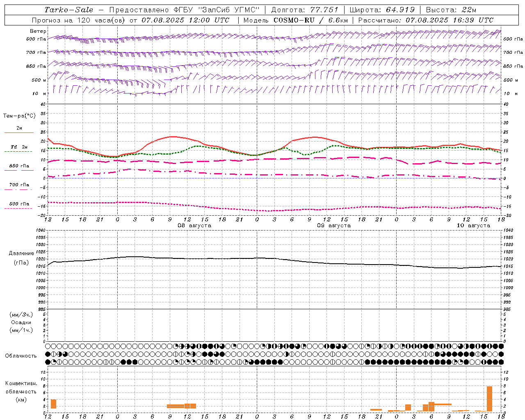525x420 pixels.
Task: Click the 'Предоставлено ФГБУ "ЗапСиб УГМС"' provider text
Action: point(185,10)
